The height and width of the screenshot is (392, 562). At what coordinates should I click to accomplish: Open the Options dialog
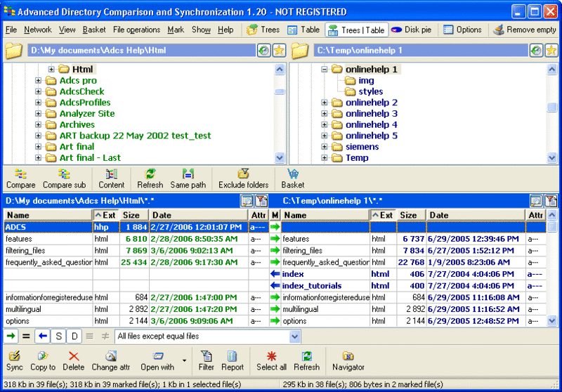click(x=462, y=30)
